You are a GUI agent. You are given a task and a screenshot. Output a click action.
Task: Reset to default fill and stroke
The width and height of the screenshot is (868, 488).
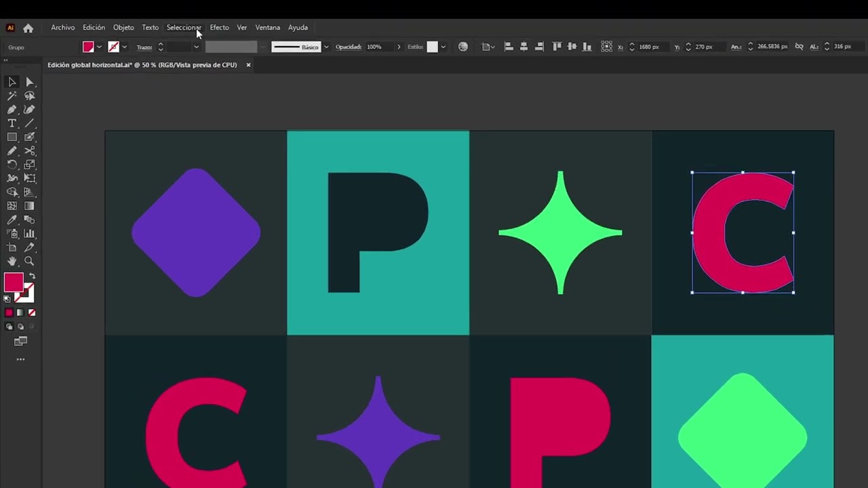tap(7, 299)
